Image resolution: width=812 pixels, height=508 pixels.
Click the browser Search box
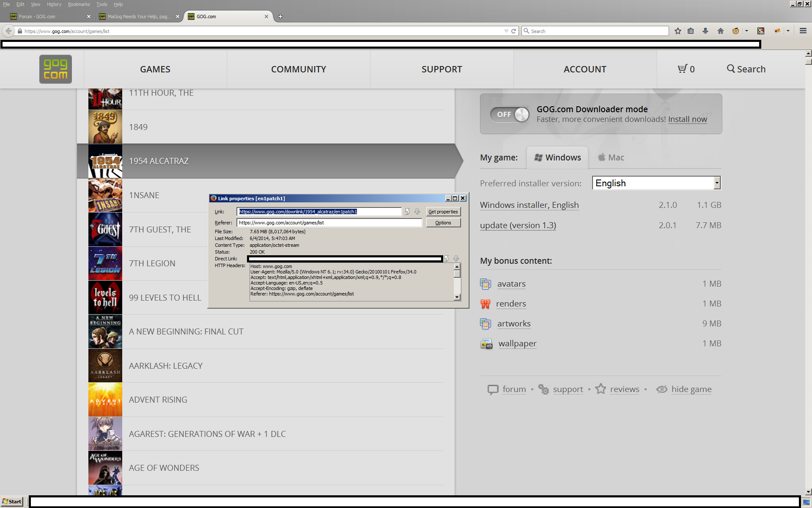[595, 31]
